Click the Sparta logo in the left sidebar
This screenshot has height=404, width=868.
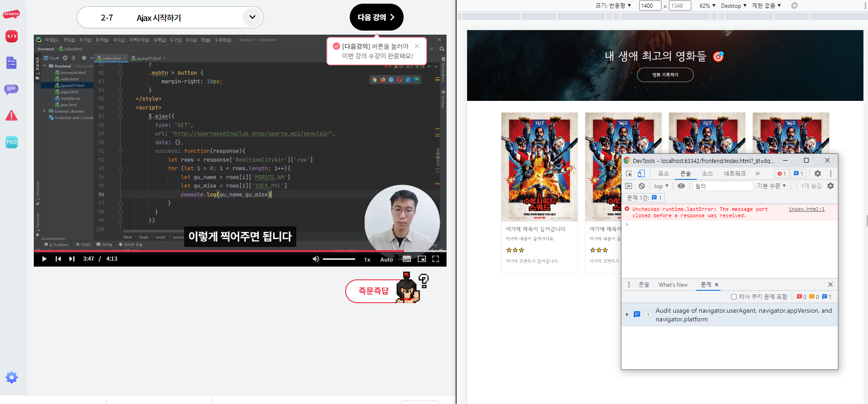pos(11,14)
